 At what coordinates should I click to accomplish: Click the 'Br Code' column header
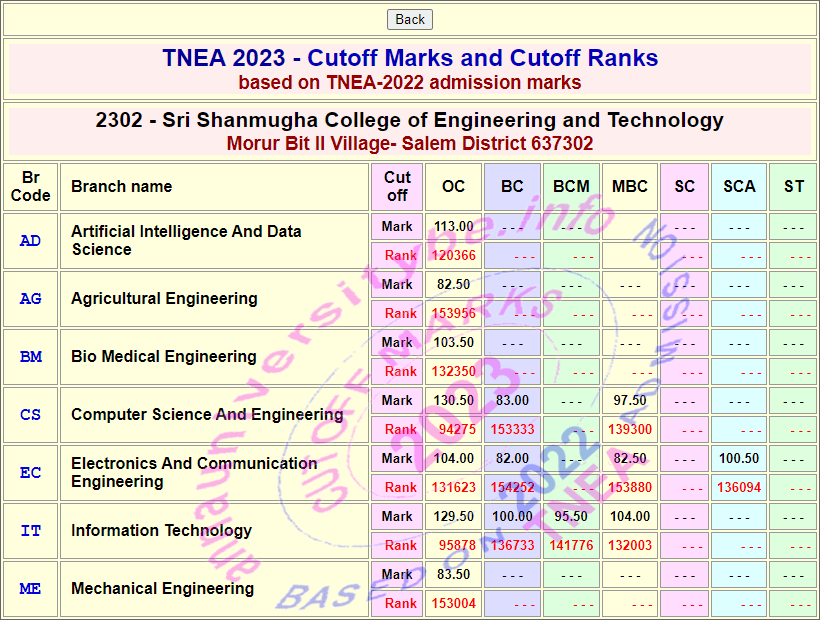click(30, 187)
